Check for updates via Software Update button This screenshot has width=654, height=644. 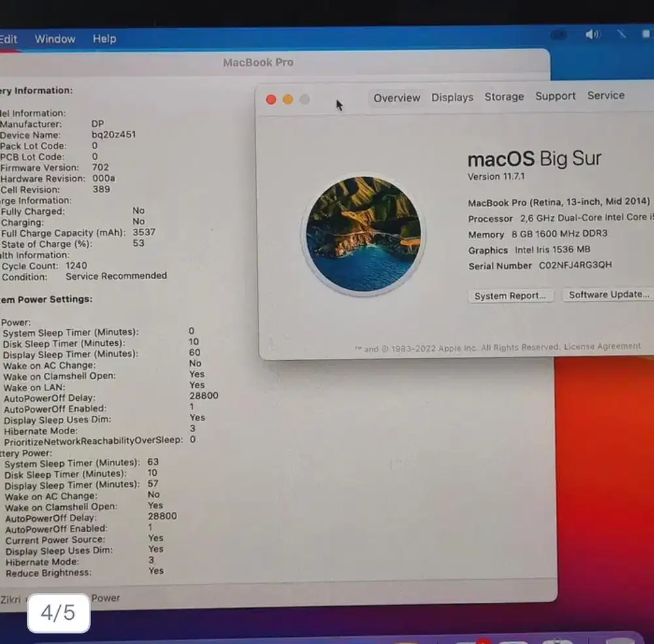pos(608,294)
